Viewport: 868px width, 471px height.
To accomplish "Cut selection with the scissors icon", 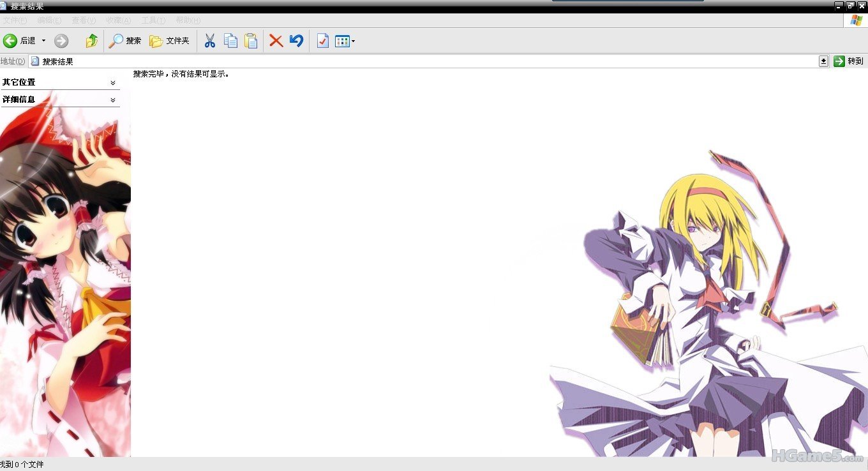I will [210, 41].
